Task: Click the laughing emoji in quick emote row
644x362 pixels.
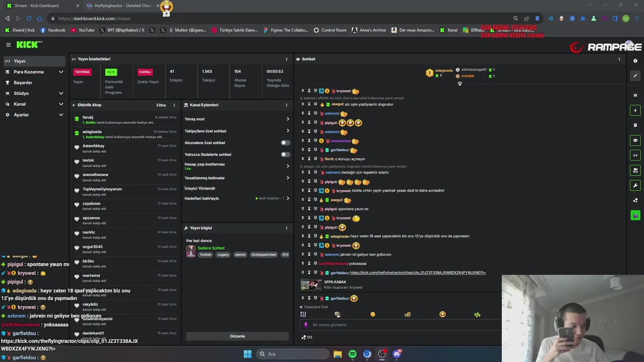Action: click(x=442, y=314)
